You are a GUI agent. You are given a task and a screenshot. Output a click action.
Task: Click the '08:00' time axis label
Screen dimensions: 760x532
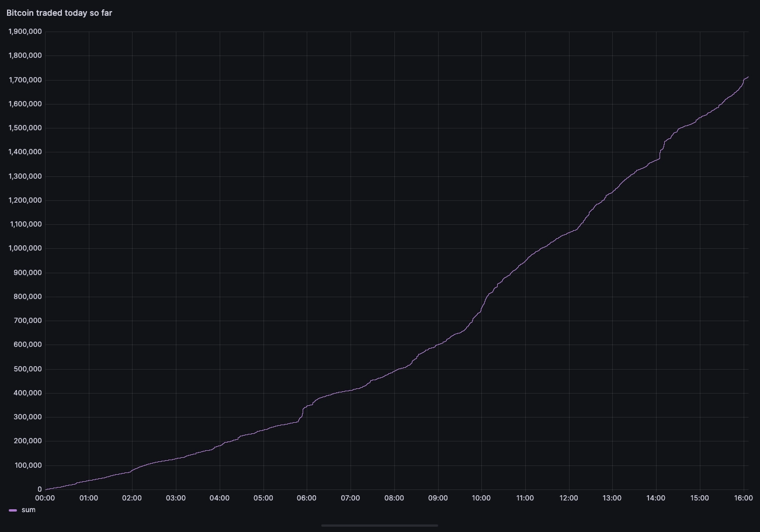394,498
